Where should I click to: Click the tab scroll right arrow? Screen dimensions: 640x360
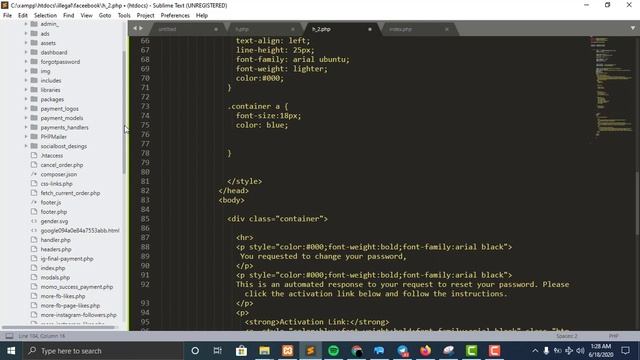click(141, 28)
